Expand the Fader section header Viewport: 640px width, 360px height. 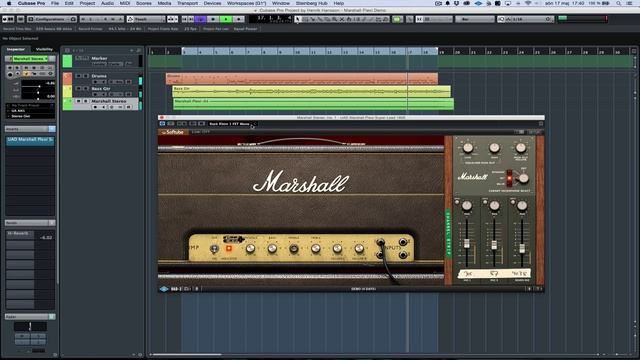point(30,317)
